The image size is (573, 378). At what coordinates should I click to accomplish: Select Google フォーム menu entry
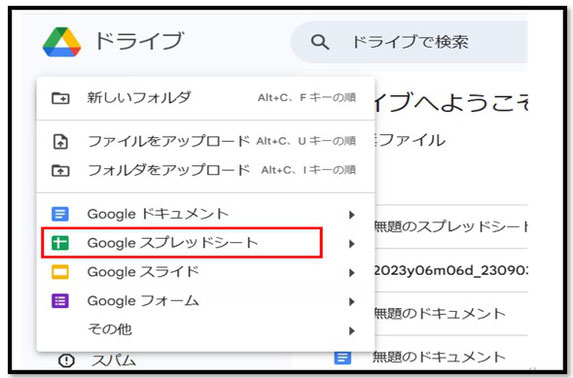pyautogui.click(x=206, y=301)
